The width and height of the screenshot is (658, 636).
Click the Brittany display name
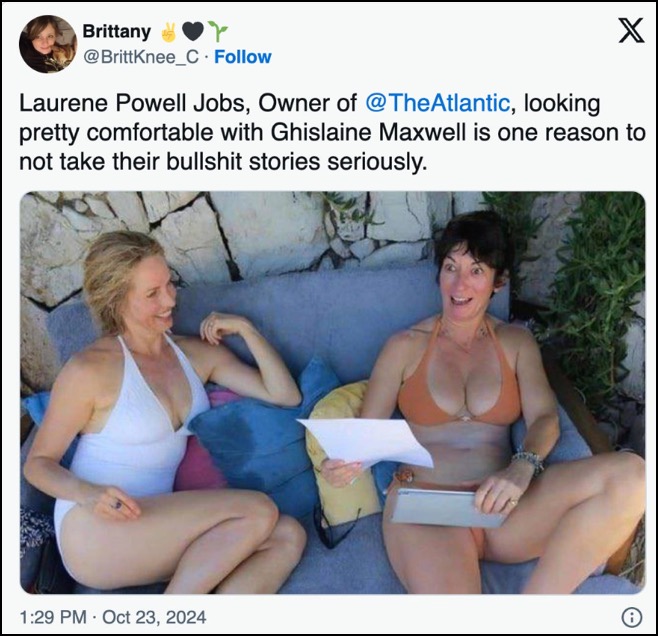[117, 31]
